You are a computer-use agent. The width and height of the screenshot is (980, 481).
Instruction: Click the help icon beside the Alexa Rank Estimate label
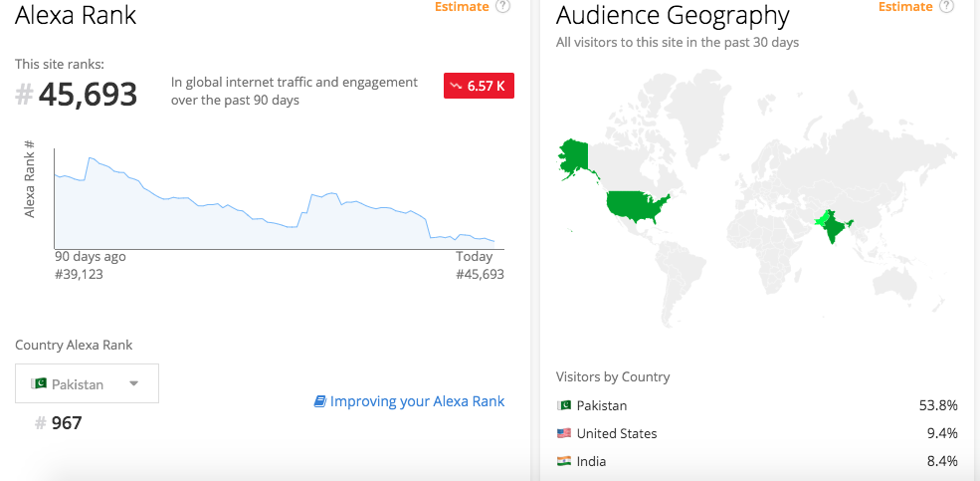click(502, 6)
